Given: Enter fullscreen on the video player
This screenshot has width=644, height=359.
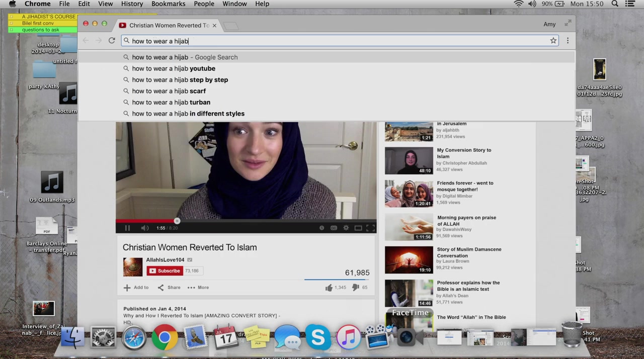Looking at the screenshot, I should coord(370,228).
